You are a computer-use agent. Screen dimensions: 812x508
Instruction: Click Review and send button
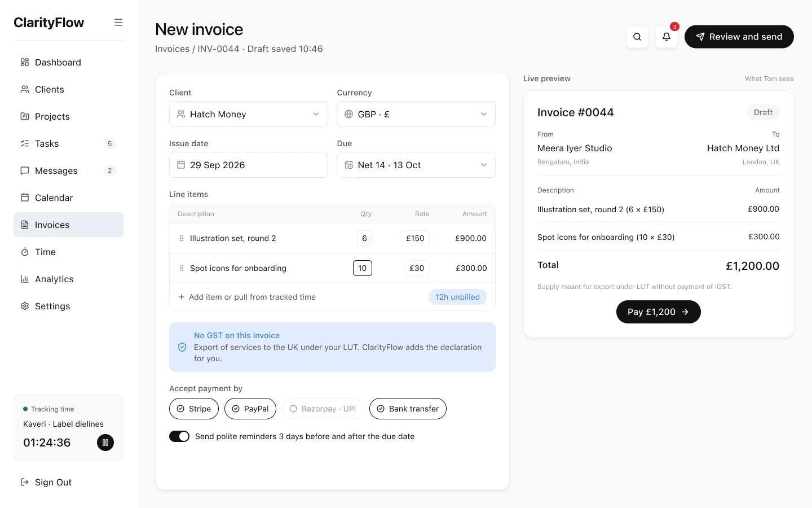739,37
